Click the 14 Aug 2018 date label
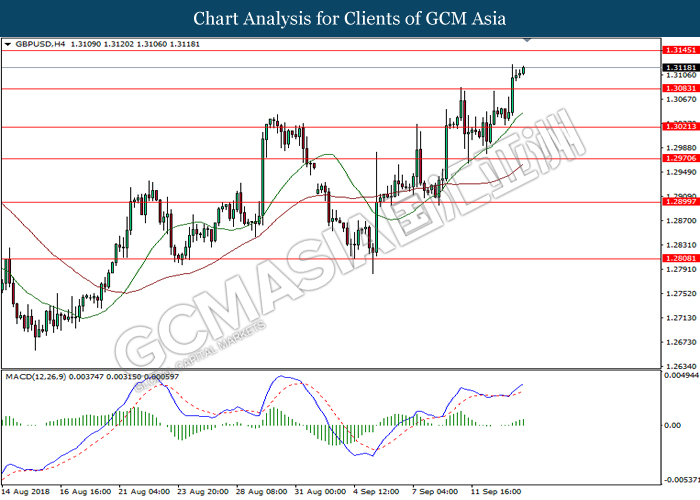 [25, 492]
